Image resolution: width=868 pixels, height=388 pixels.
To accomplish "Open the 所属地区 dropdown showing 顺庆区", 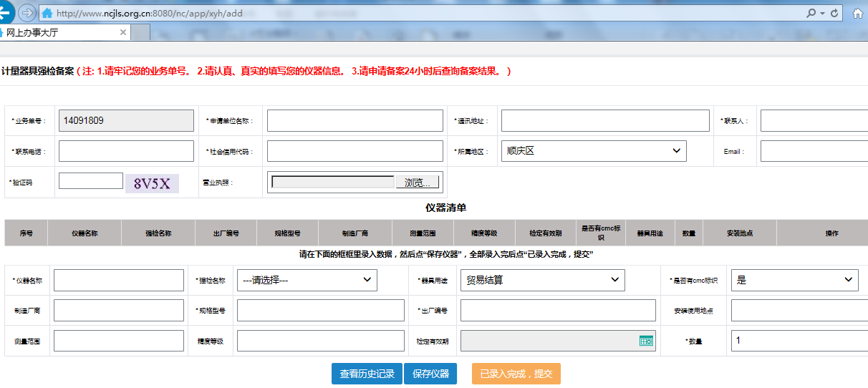I will click(x=594, y=151).
